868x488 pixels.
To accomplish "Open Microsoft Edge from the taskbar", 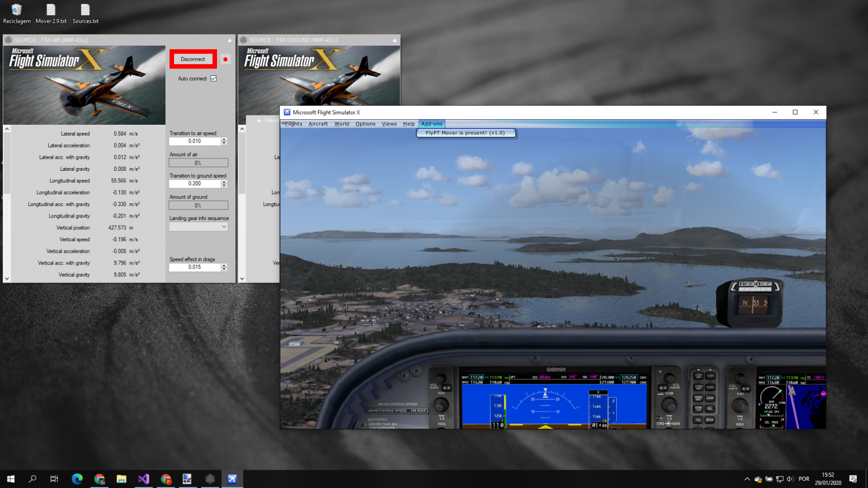I will pyautogui.click(x=77, y=479).
